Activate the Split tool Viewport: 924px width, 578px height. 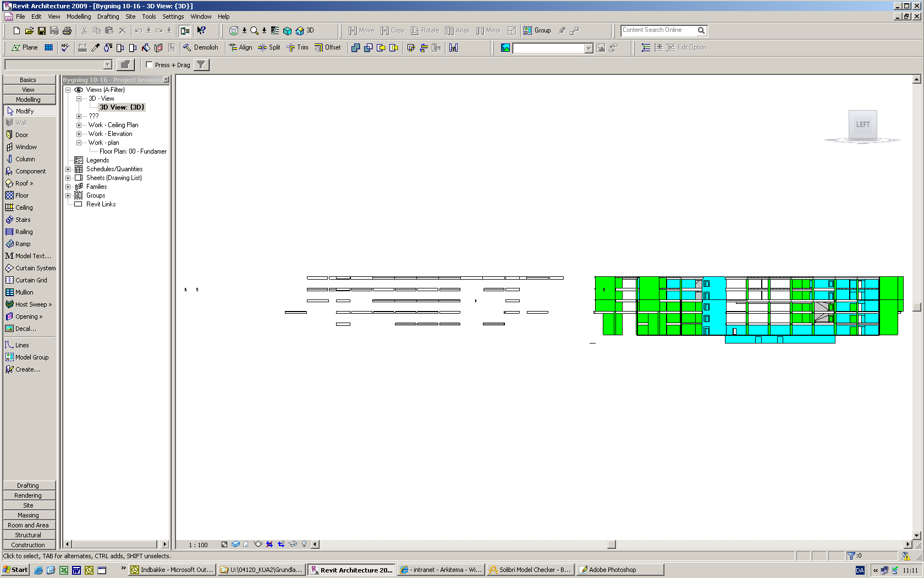[268, 47]
